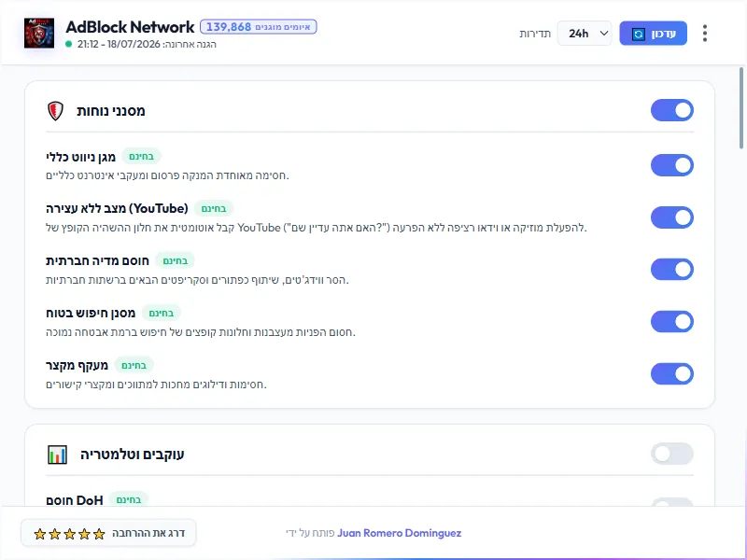Screen dimensions: 747x560
Task: Click the בחינם badge beside חוסם DoH
Action: (129, 499)
